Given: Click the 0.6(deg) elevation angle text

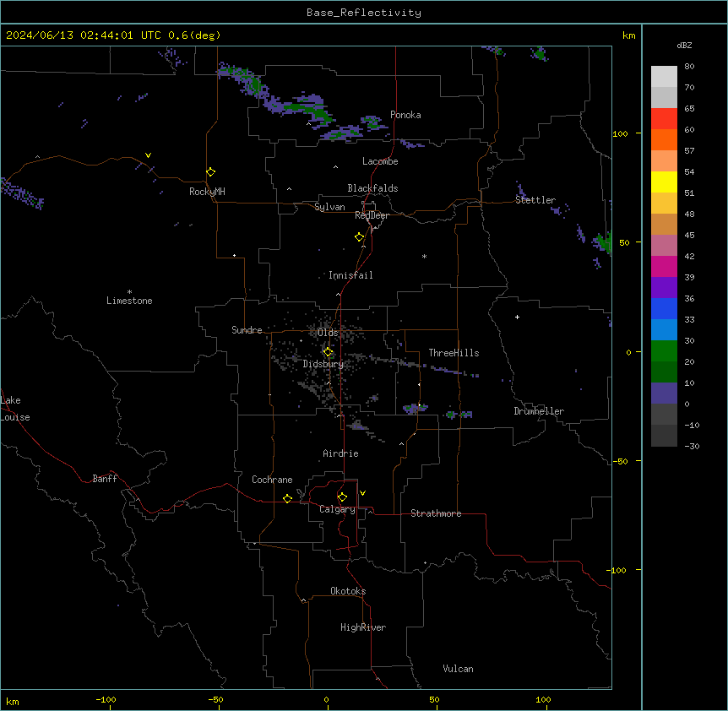Looking at the screenshot, I should click(x=194, y=35).
